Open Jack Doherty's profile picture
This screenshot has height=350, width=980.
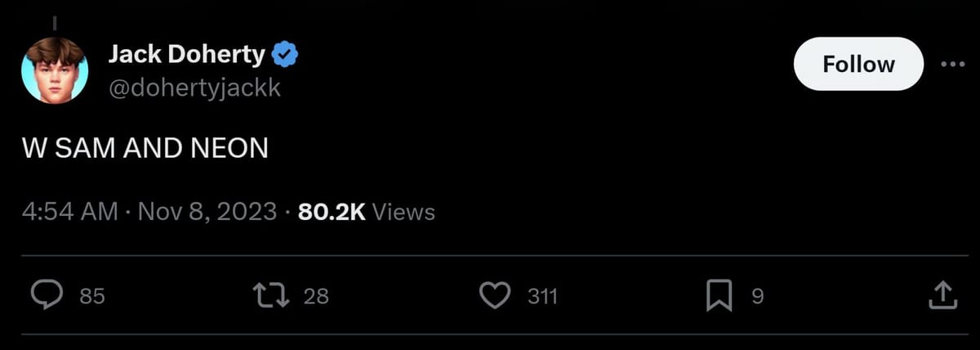click(x=55, y=70)
